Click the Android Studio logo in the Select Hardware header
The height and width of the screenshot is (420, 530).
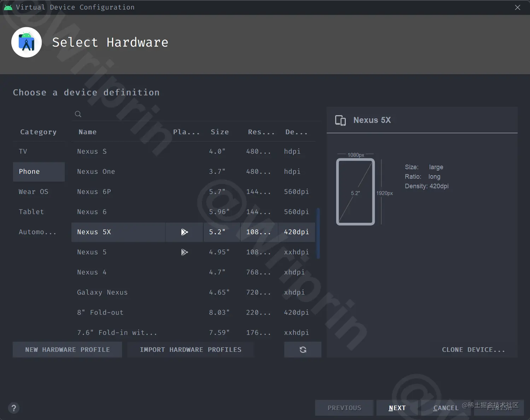click(27, 42)
